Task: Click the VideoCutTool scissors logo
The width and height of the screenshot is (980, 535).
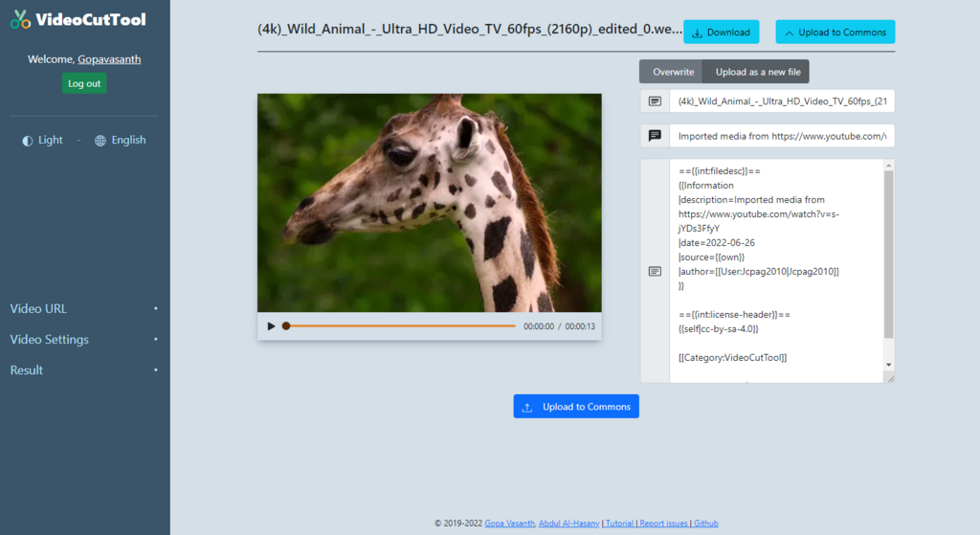Action: coord(20,19)
